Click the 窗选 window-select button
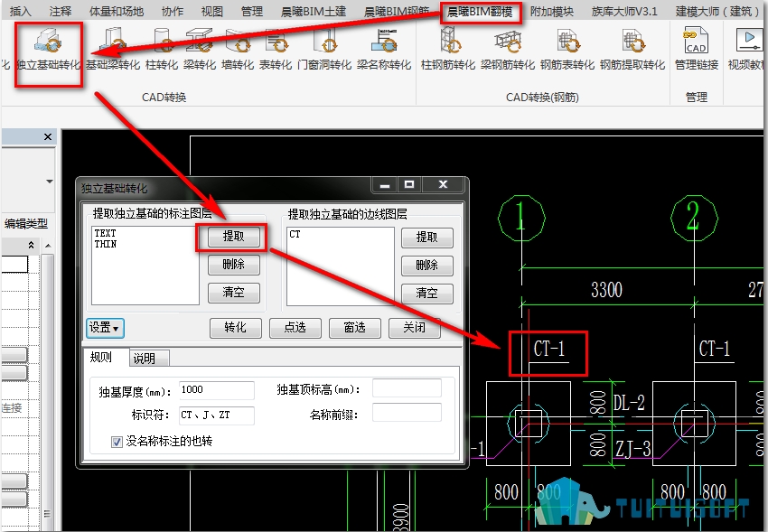Screen dimensions: 768x532 (x=354, y=329)
